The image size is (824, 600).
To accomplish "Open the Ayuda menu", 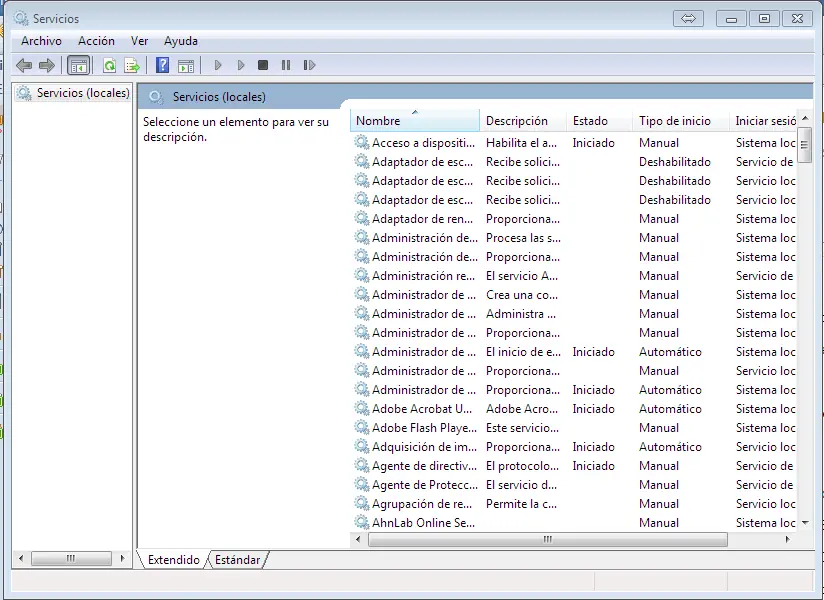I will pos(181,41).
